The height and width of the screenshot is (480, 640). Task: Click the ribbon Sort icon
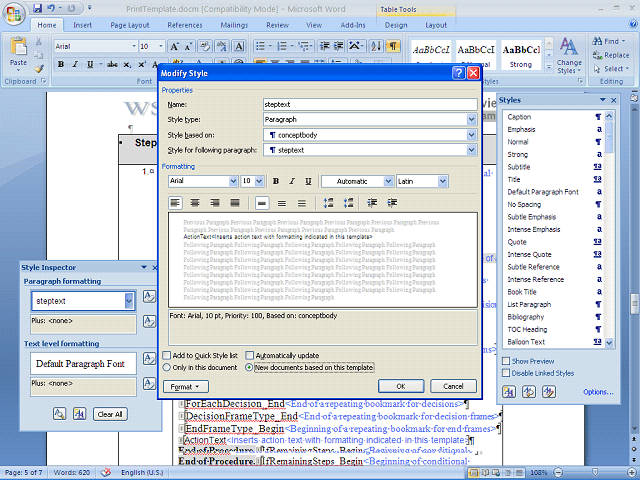tap(376, 47)
